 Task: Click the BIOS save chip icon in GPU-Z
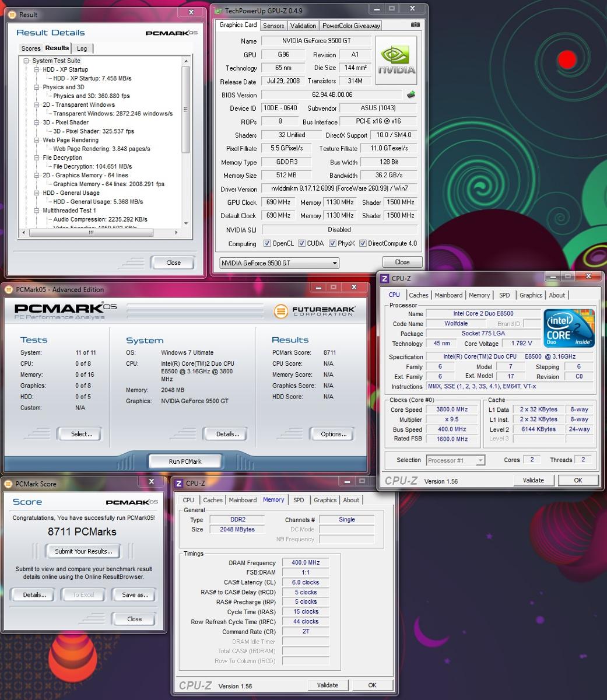click(410, 94)
